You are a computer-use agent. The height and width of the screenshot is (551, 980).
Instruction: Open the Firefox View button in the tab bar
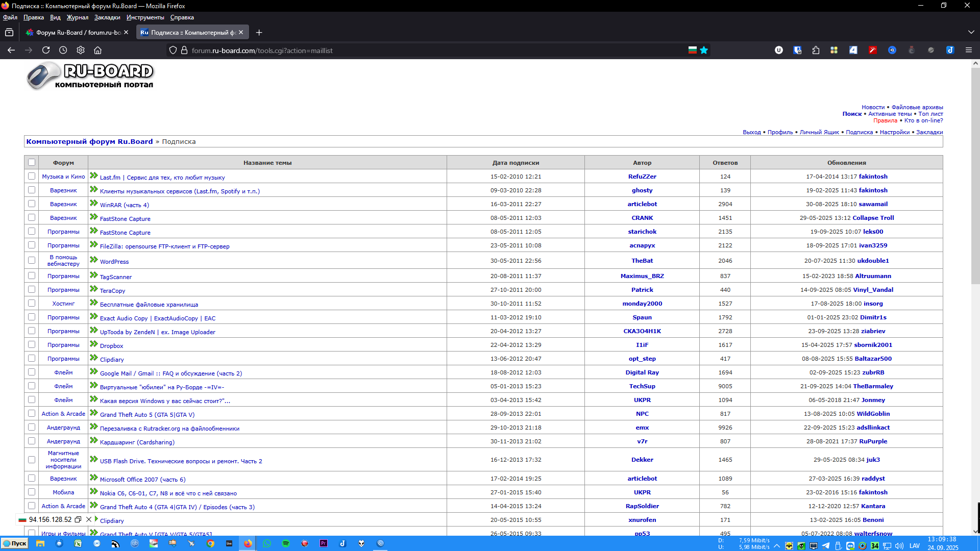[x=9, y=32]
